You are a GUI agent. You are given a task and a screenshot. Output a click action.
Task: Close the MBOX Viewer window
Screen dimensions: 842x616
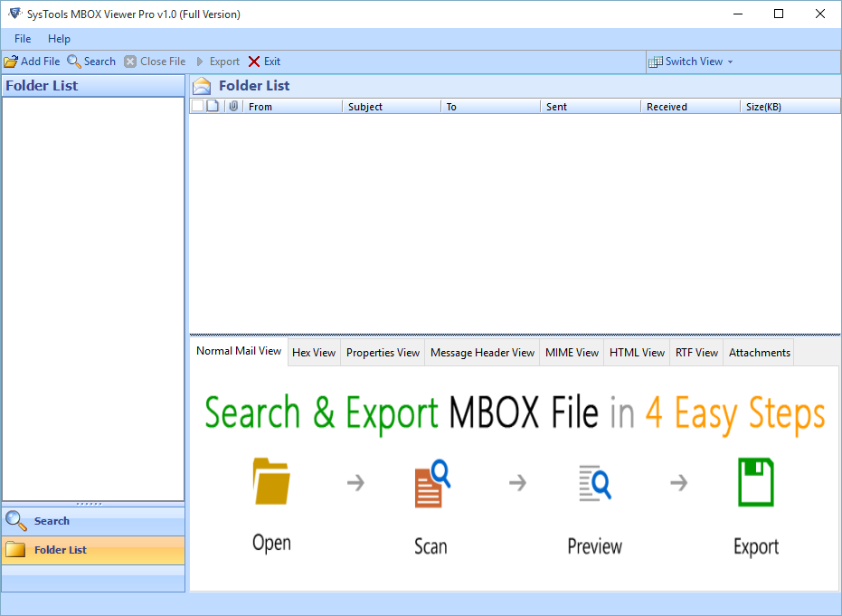[820, 14]
